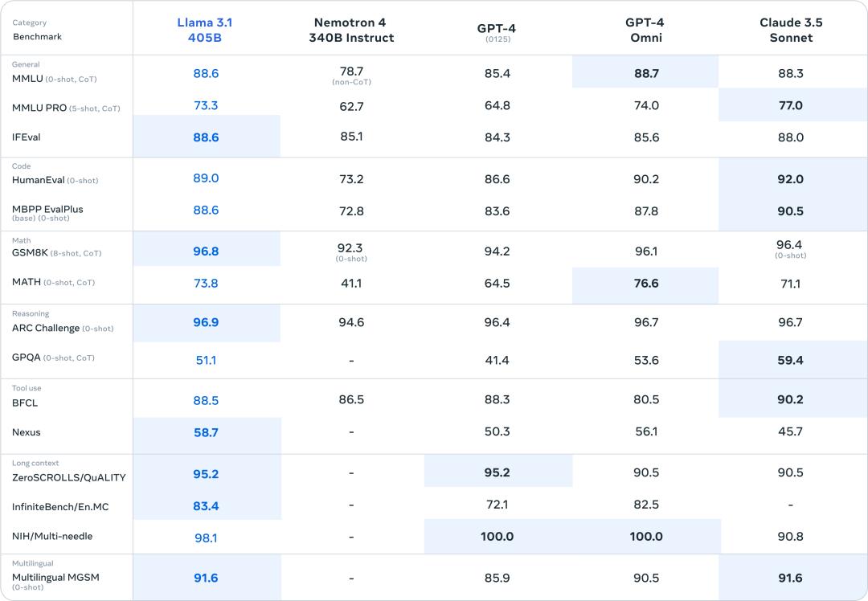868x601 pixels.
Task: Click the GPT-4 (0125) column header
Action: pyautogui.click(x=497, y=31)
